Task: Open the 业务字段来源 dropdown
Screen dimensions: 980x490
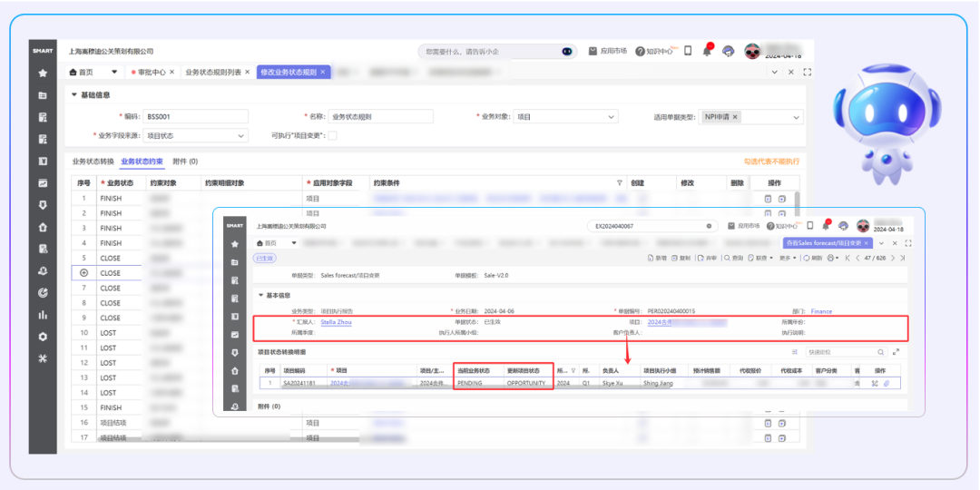Action: pos(240,135)
